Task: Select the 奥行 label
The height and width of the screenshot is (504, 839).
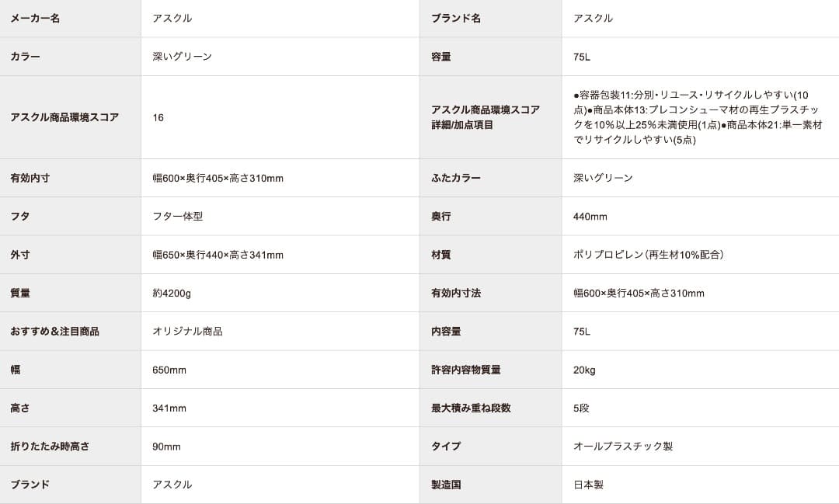Action: tap(441, 217)
